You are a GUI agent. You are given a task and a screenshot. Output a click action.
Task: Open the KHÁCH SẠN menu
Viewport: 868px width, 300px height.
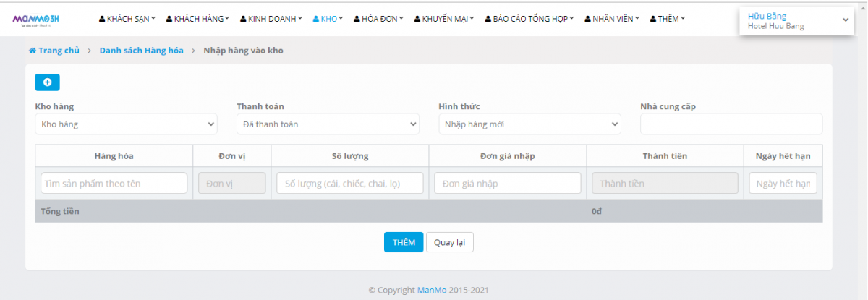[127, 19]
